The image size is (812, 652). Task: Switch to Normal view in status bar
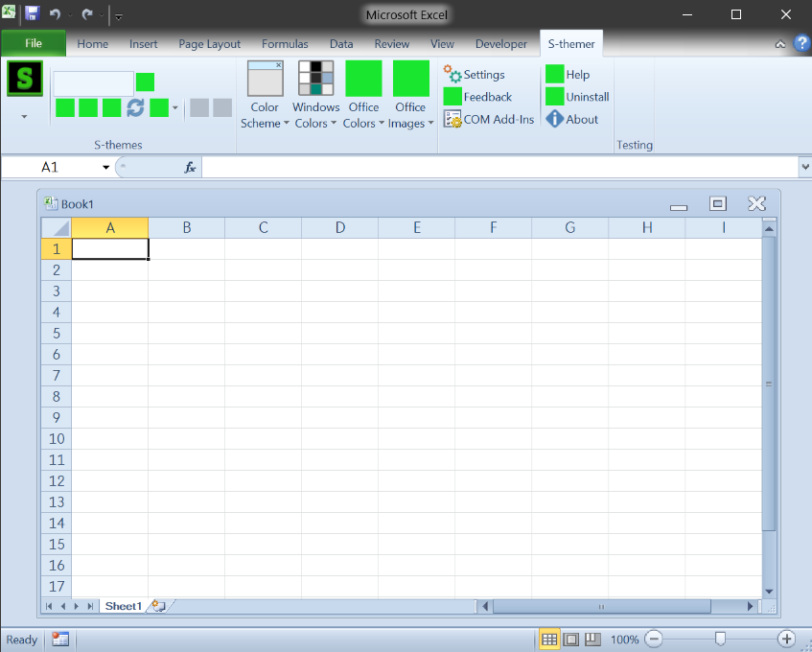click(549, 640)
